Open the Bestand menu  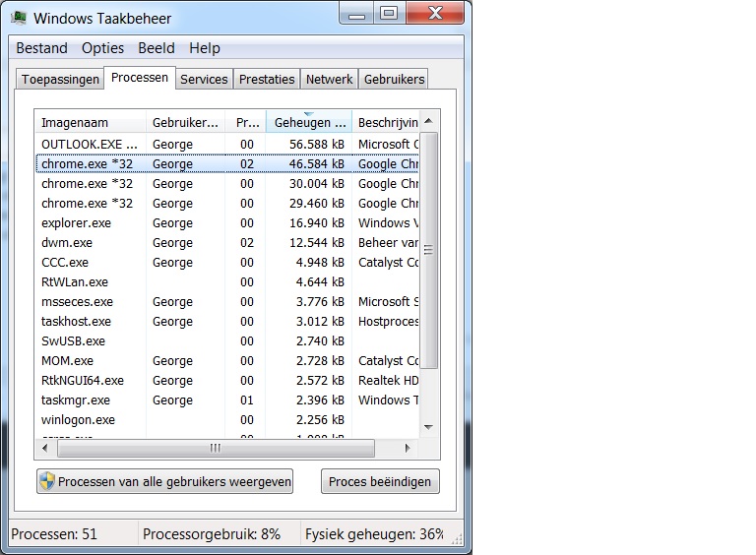[41, 48]
